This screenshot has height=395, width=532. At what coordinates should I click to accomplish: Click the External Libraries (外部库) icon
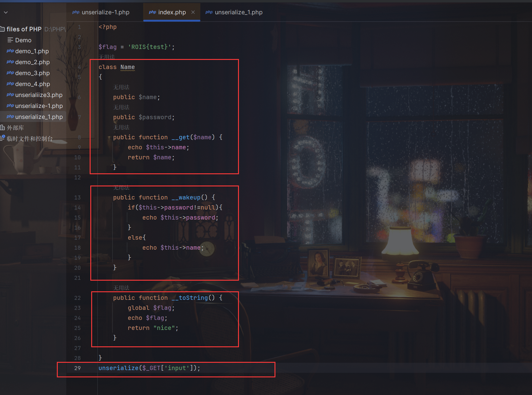[x=3, y=128]
